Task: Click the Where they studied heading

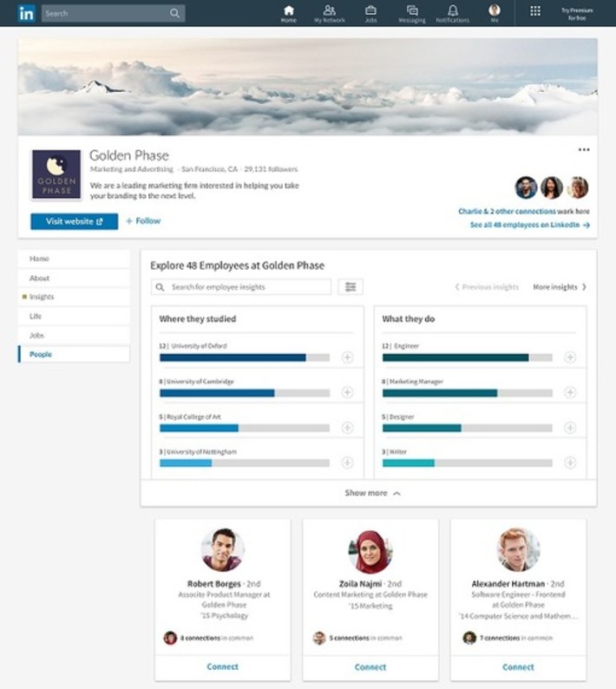Action: (x=197, y=319)
